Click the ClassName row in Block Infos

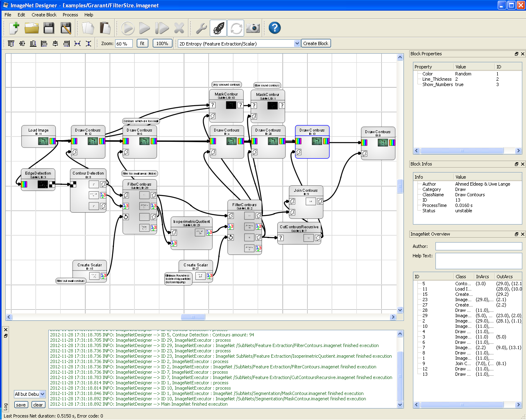pos(467,195)
